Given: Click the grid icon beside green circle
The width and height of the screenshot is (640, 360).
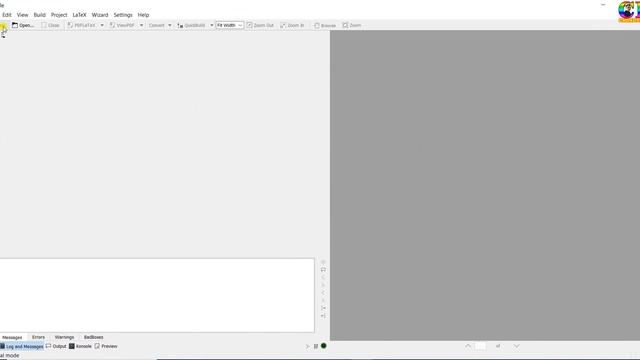Looking at the screenshot, I should point(316,346).
